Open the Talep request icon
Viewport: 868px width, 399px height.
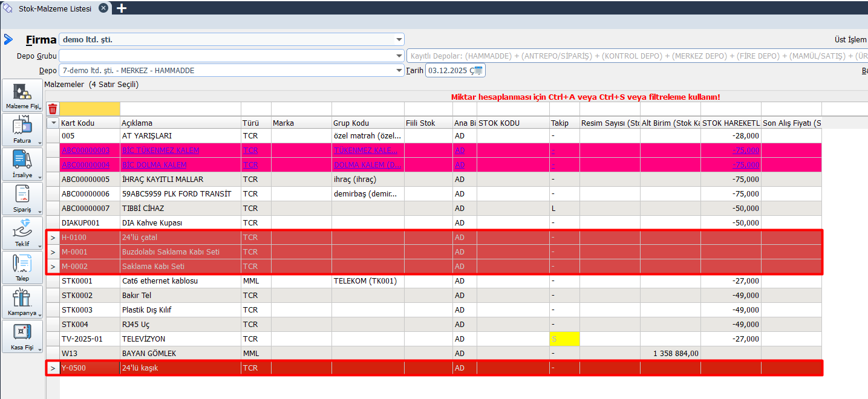tap(22, 265)
